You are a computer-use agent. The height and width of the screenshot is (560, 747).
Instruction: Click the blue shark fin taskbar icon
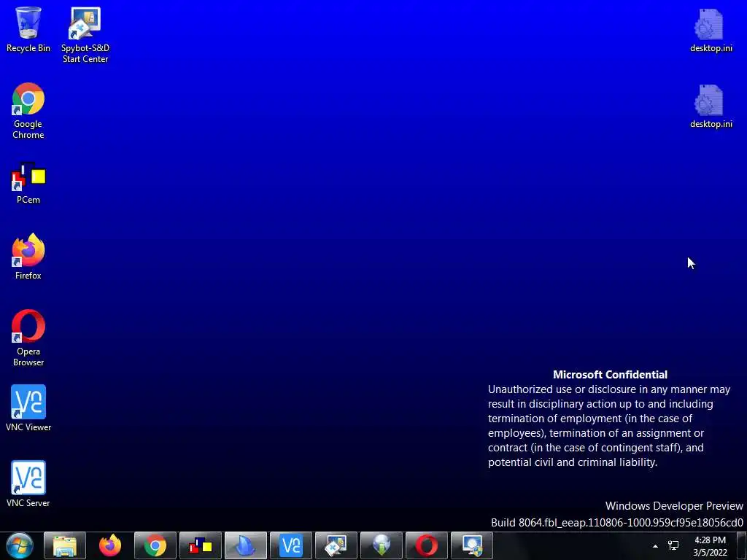point(246,545)
